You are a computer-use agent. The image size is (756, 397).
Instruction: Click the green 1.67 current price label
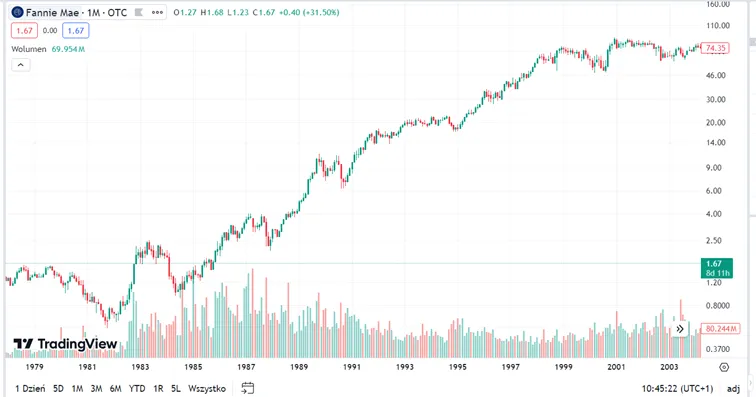pos(717,268)
